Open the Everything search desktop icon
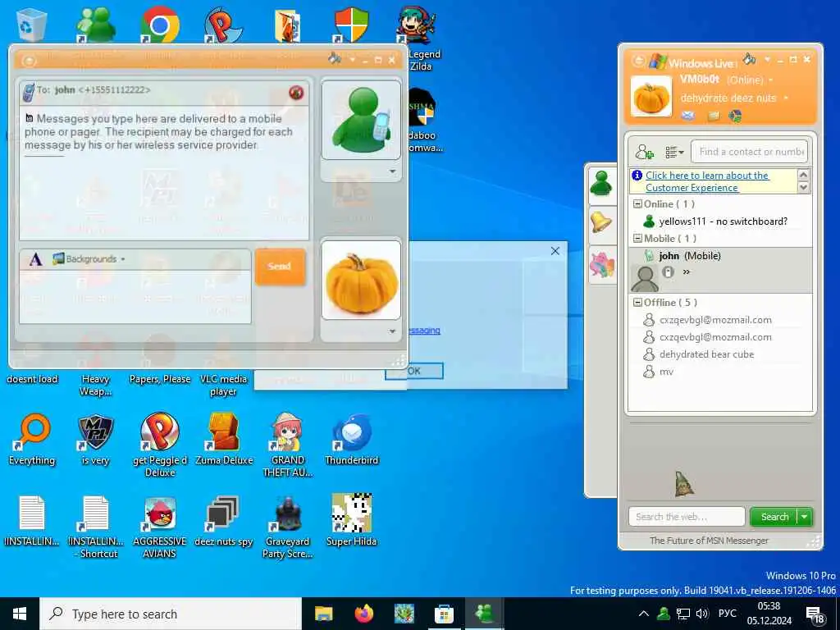Viewport: 840px width, 630px height. [32, 440]
